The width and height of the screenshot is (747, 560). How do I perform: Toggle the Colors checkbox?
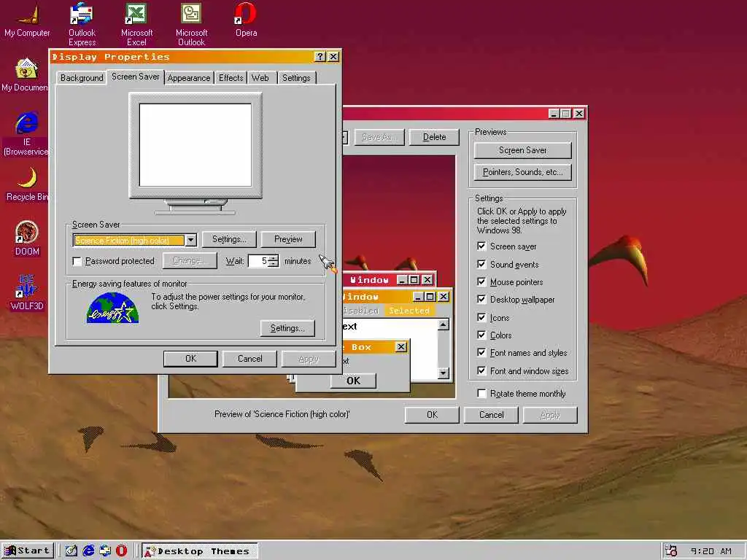pos(481,335)
